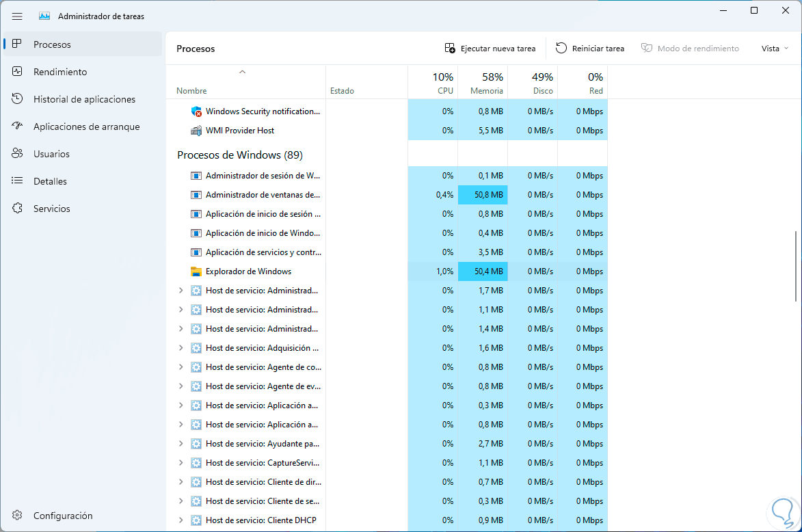Viewport: 802px width, 532px height.
Task: Go to Procesos tab in sidebar
Action: point(83,44)
